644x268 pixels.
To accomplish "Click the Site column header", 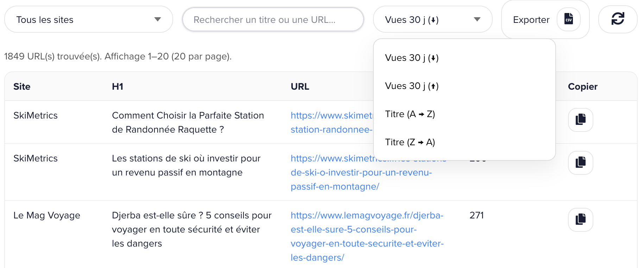I will point(22,87).
